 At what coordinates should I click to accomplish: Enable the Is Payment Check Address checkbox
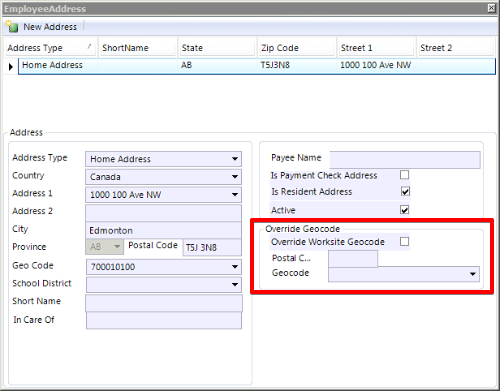pos(404,175)
